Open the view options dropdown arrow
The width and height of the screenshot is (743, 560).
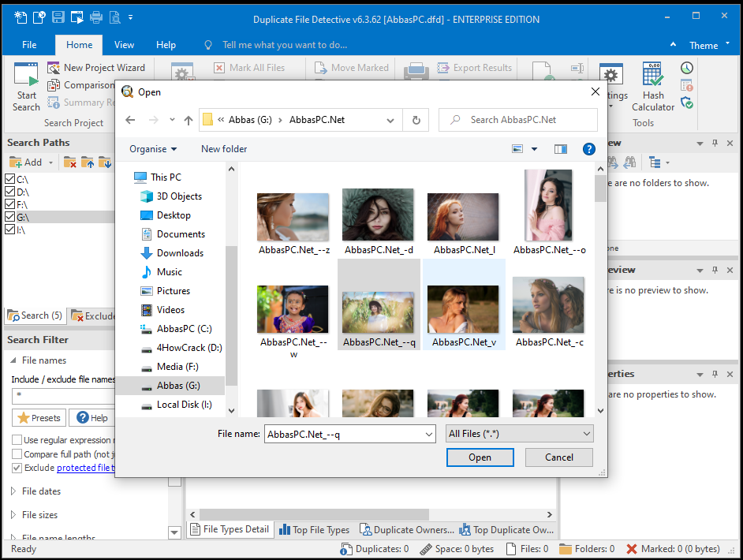534,149
